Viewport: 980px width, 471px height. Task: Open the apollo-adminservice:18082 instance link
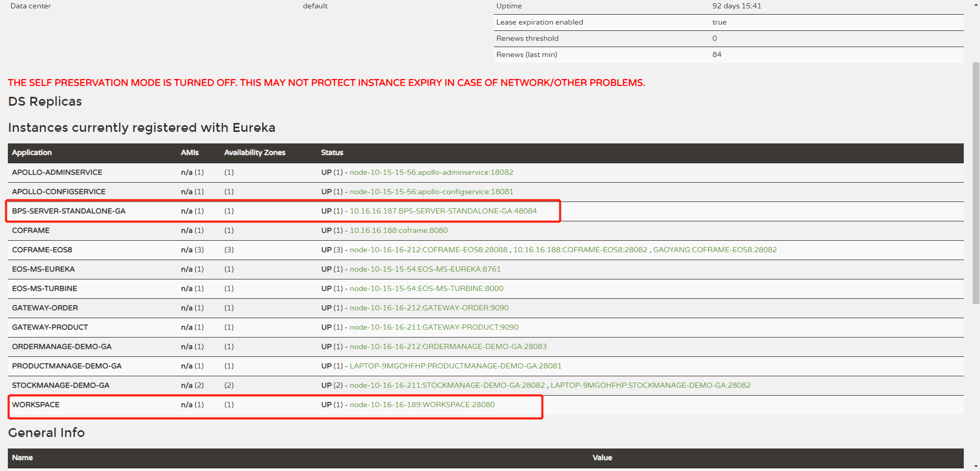(x=431, y=172)
